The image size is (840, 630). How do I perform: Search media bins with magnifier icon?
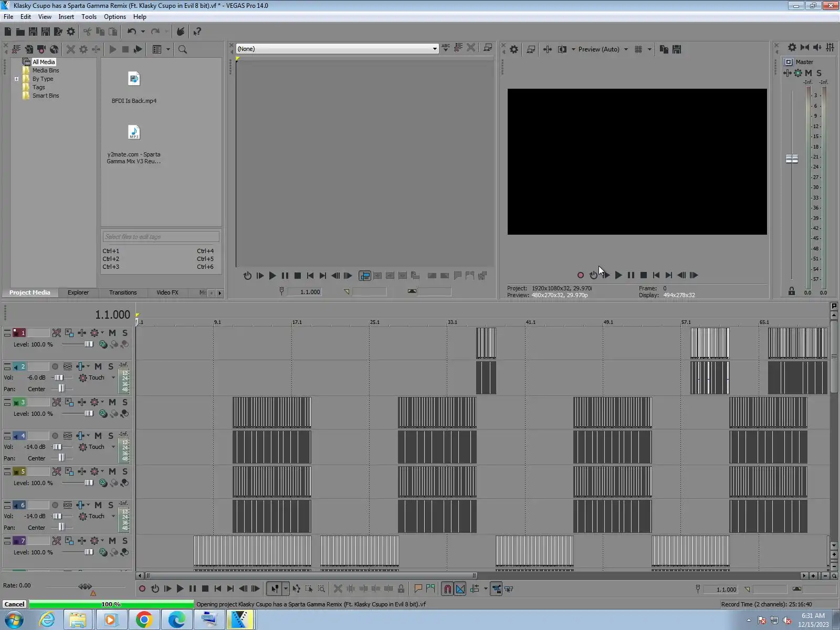(x=183, y=49)
